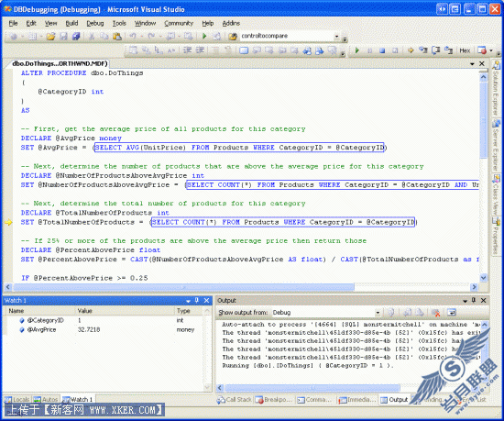Image resolution: width=504 pixels, height=421 pixels.
Task: Open the Build menu
Action: [71, 23]
